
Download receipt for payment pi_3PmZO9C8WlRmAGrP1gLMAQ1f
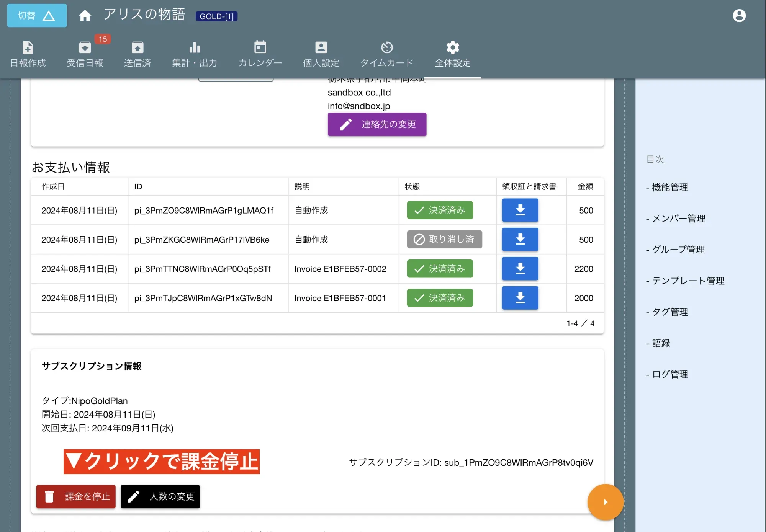coord(520,210)
